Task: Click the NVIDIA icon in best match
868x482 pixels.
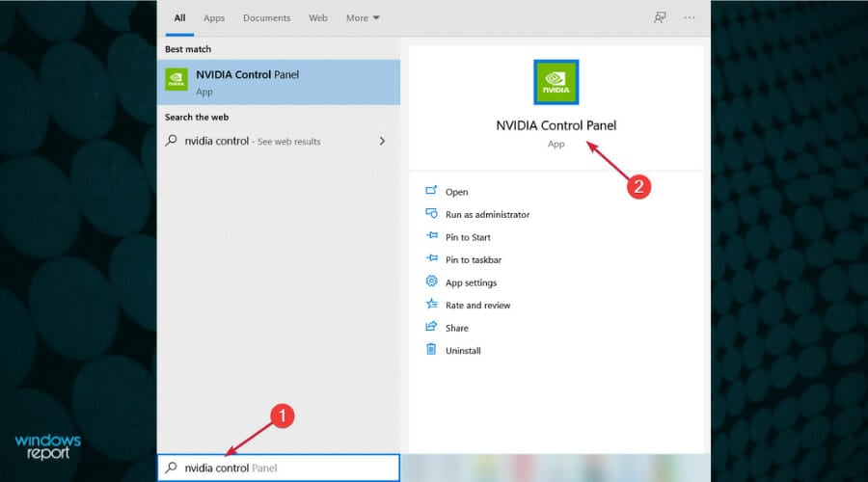Action: tap(176, 80)
